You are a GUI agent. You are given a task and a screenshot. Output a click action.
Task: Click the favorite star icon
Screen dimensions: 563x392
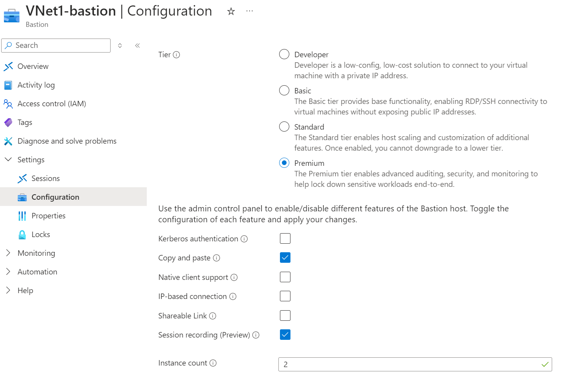231,12
